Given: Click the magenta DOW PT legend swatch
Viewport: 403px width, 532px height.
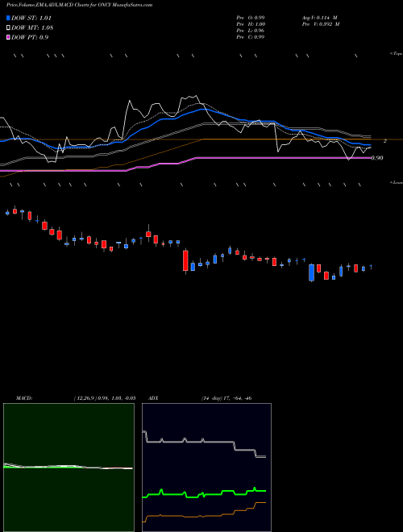Looking at the screenshot, I should [8, 37].
